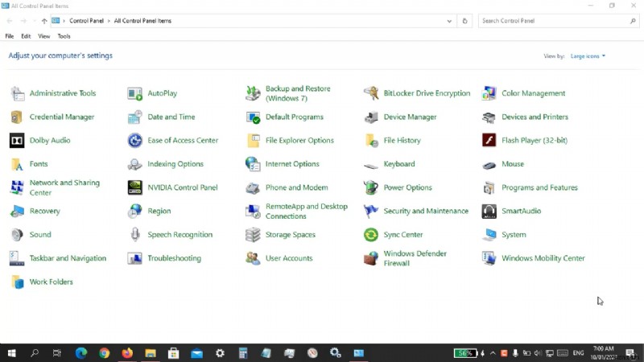Click the Windows Defender Firewall icon
Screen dimensions: 644x362
click(x=371, y=259)
